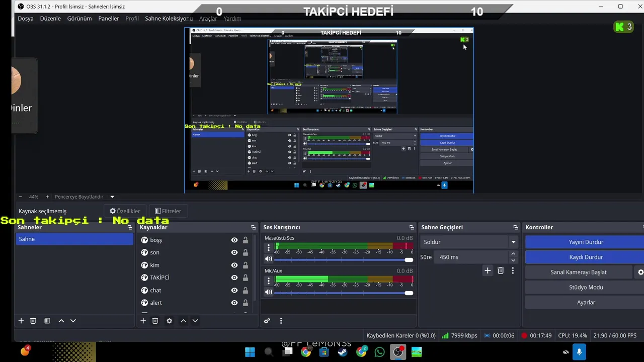Hide the alert source with its eye icon

click(x=234, y=303)
